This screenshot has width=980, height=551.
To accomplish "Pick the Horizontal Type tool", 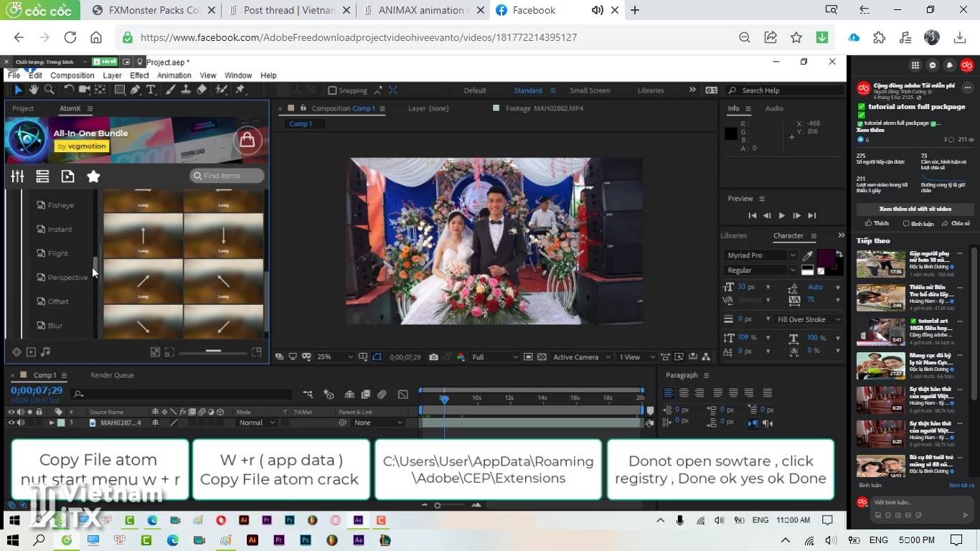I will pos(151,90).
